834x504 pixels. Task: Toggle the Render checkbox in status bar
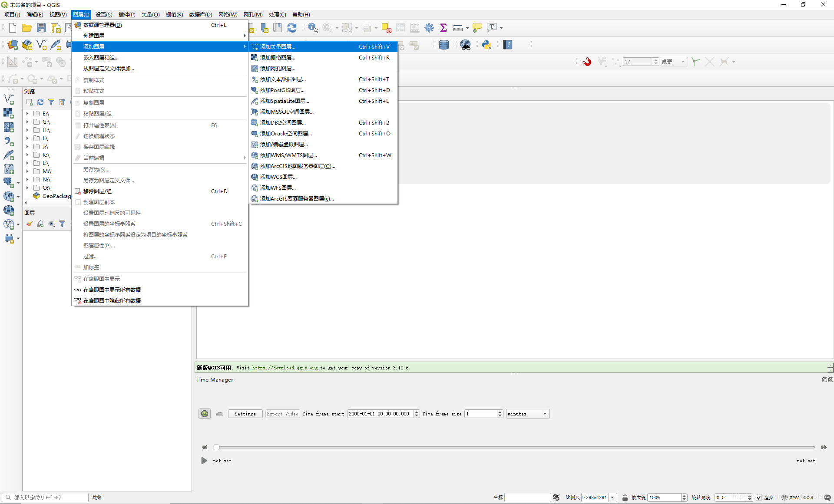(758, 497)
